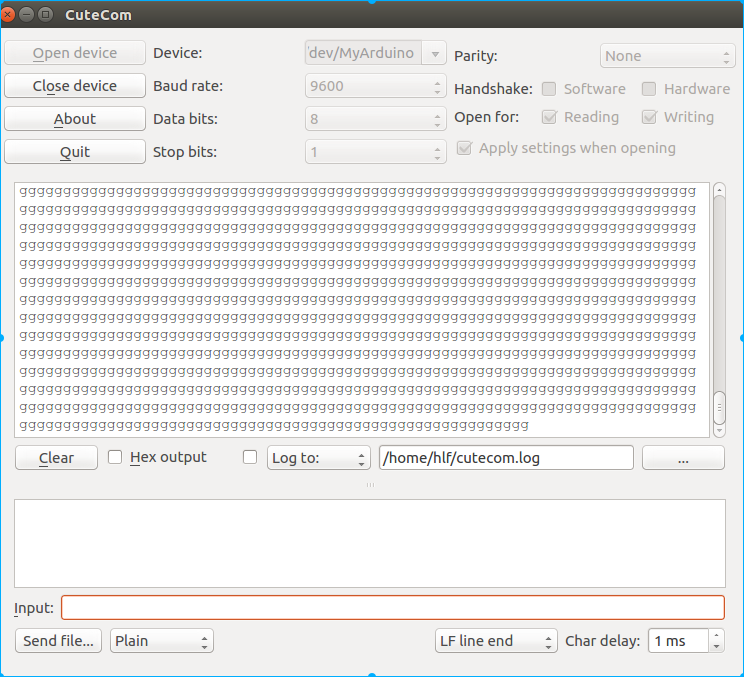Toggle the Reading checkbox
Screen dimensions: 744x677
coord(549,117)
